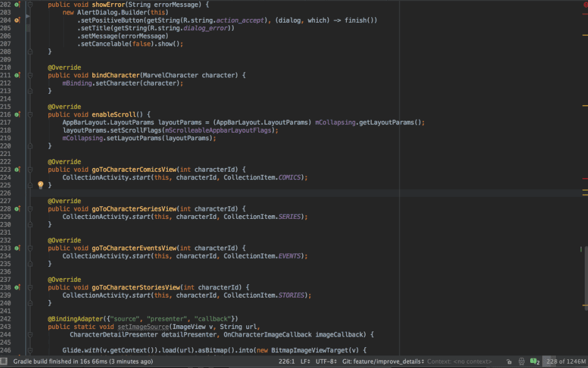
Task: Click the orange stripe mark near line 239
Action: (585, 305)
